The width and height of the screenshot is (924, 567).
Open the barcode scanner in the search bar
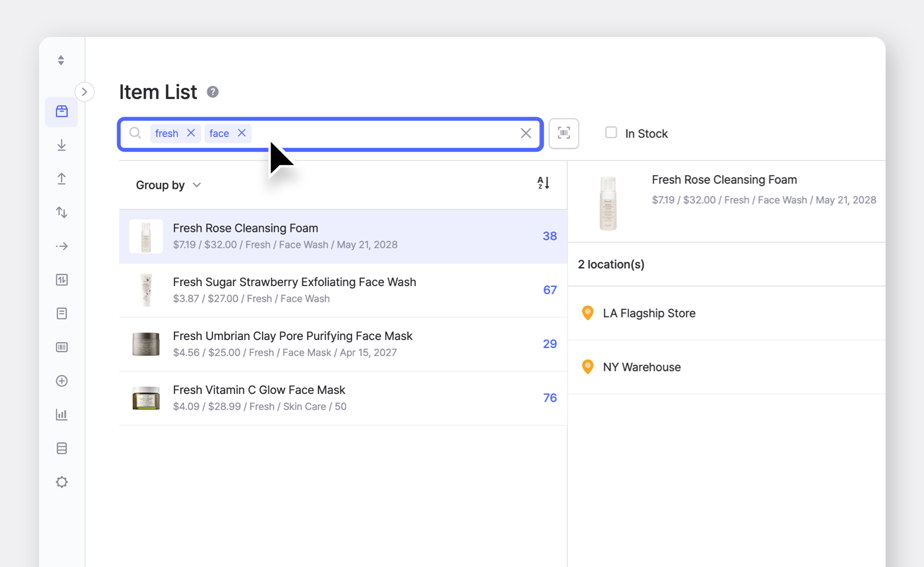(x=564, y=133)
